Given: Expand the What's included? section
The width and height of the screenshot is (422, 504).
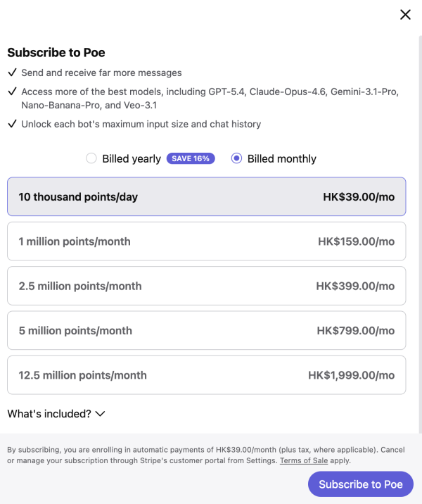Looking at the screenshot, I should [x=49, y=414].
